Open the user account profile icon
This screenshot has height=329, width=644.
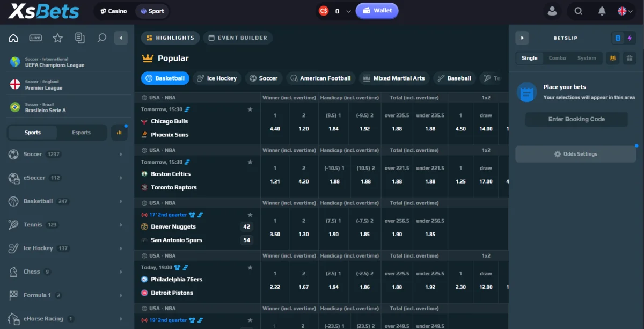pyautogui.click(x=552, y=11)
